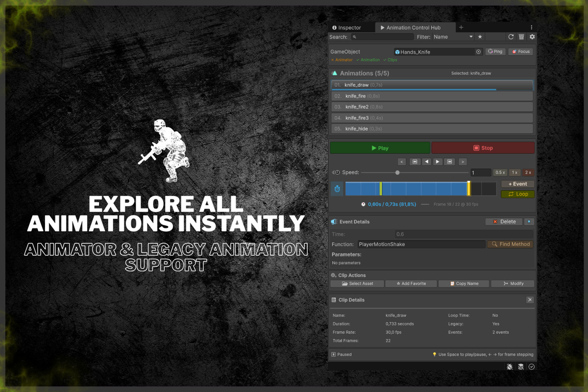Open the object picker beside Hands_Knife
This screenshot has height=392, width=588.
pos(478,52)
